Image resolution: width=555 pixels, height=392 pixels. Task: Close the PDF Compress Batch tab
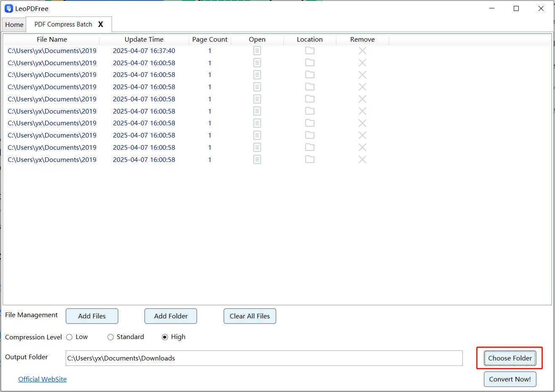pos(101,24)
